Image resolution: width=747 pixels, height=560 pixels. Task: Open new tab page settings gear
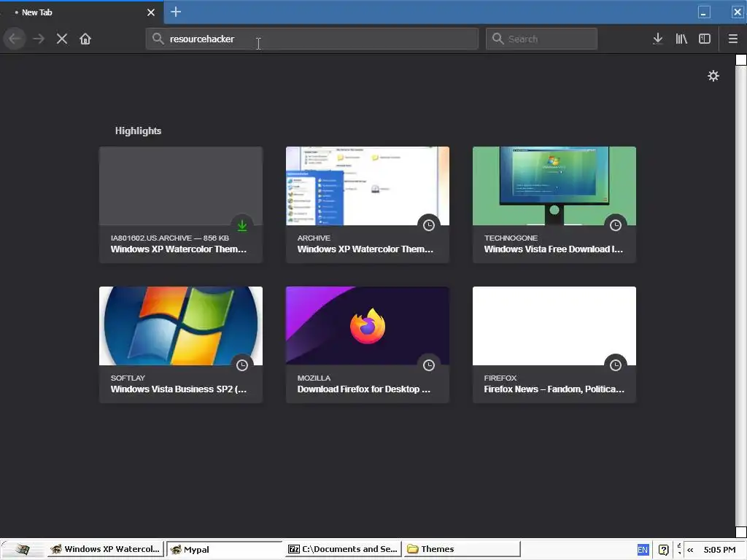(x=713, y=76)
